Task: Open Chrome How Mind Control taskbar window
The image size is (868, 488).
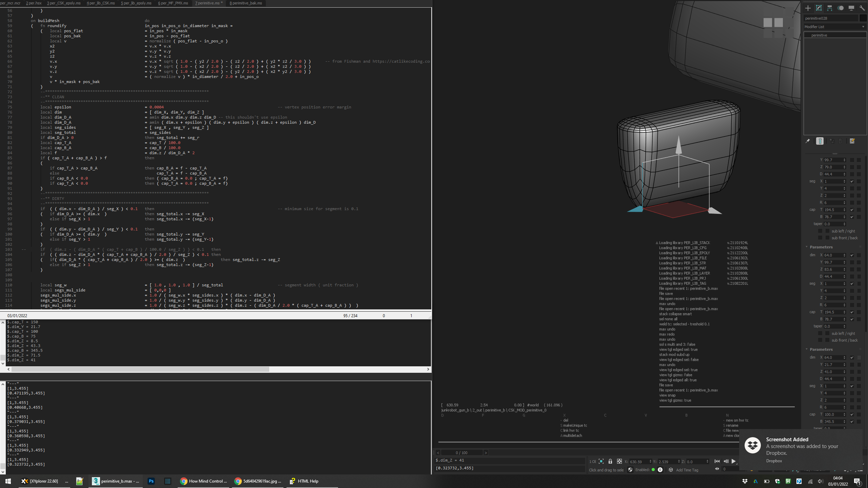Action: tap(203, 481)
